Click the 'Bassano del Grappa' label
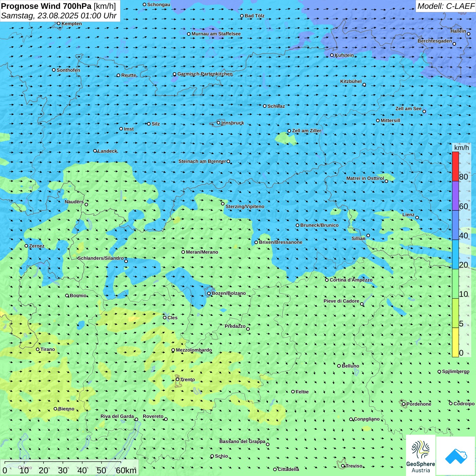Image resolution: width=476 pixels, height=476 pixels. [242, 441]
